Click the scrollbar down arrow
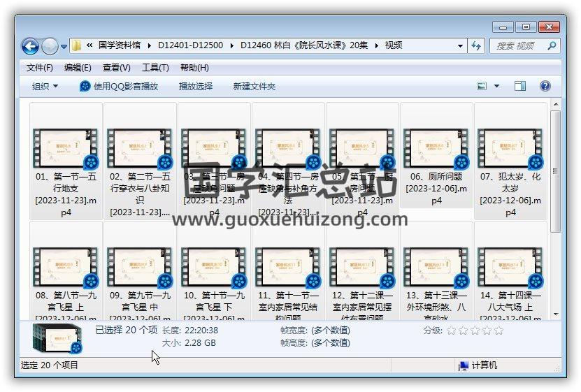This screenshot has width=581, height=392. pyautogui.click(x=555, y=314)
